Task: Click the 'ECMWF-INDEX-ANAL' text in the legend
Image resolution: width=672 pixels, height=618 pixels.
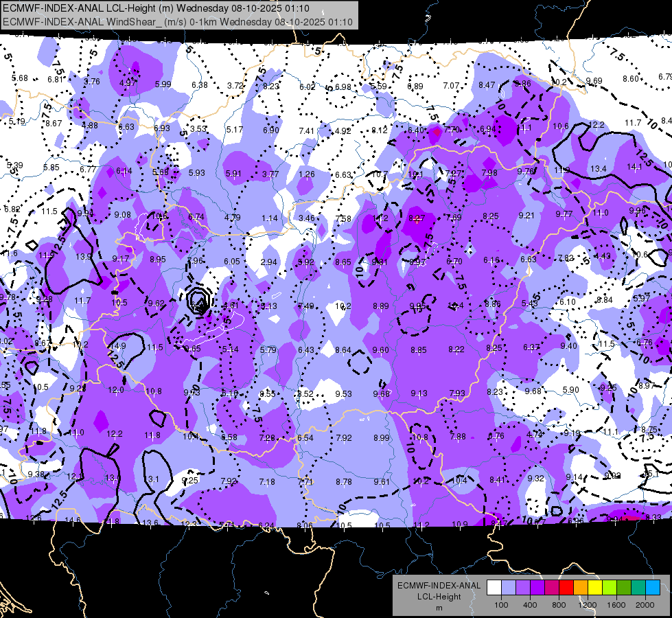Action: pos(439,586)
